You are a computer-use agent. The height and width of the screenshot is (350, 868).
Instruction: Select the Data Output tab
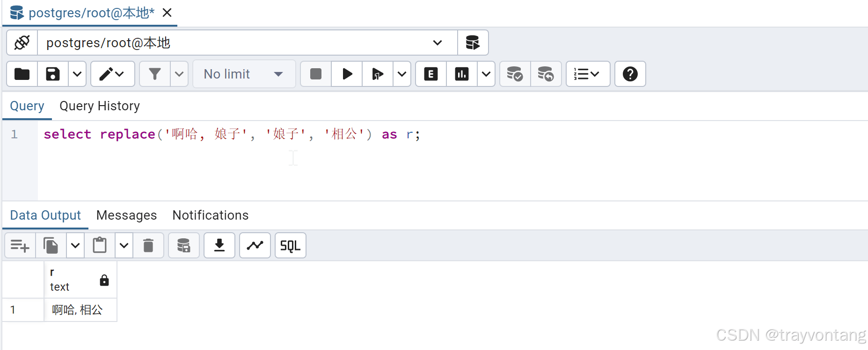45,215
